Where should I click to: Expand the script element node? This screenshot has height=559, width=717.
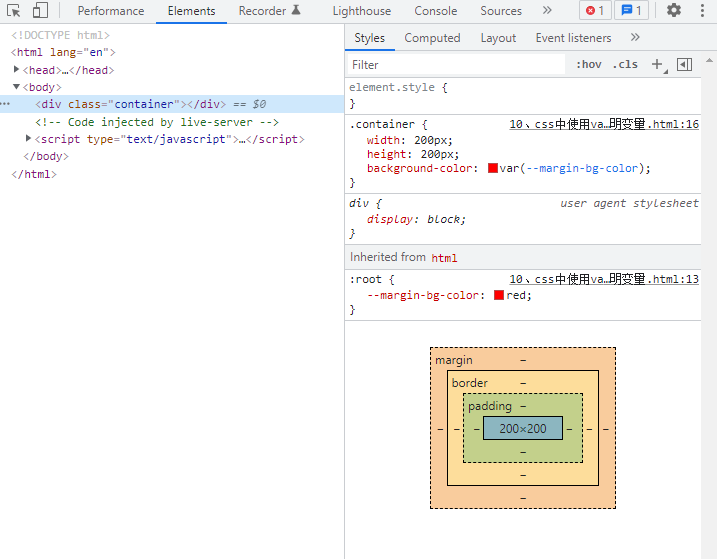point(28,139)
